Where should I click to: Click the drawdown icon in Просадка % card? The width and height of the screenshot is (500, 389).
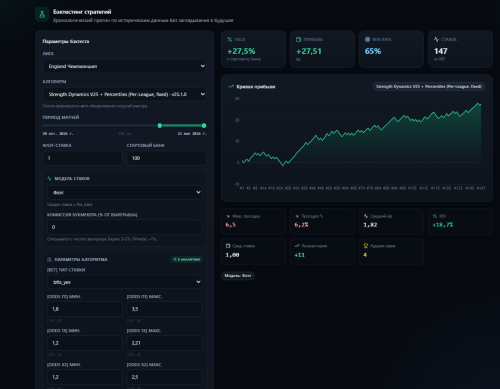point(297,216)
